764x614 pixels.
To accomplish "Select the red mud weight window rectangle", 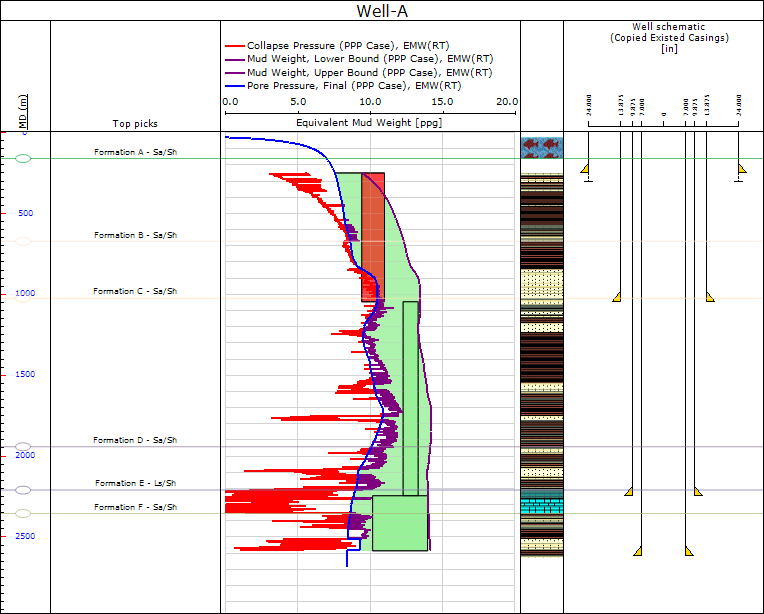I will (372, 236).
